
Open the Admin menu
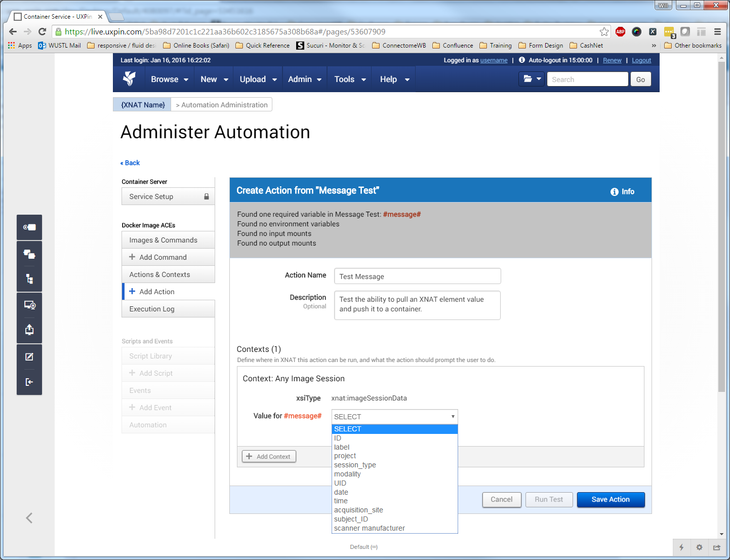point(304,79)
